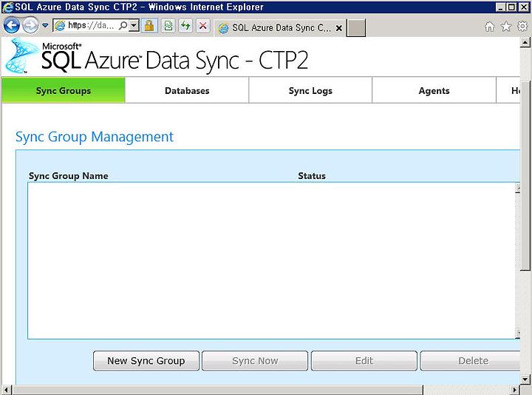This screenshot has height=395, width=532.
Task: Click the horizontal scrollbar thumb
Action: (x=217, y=390)
